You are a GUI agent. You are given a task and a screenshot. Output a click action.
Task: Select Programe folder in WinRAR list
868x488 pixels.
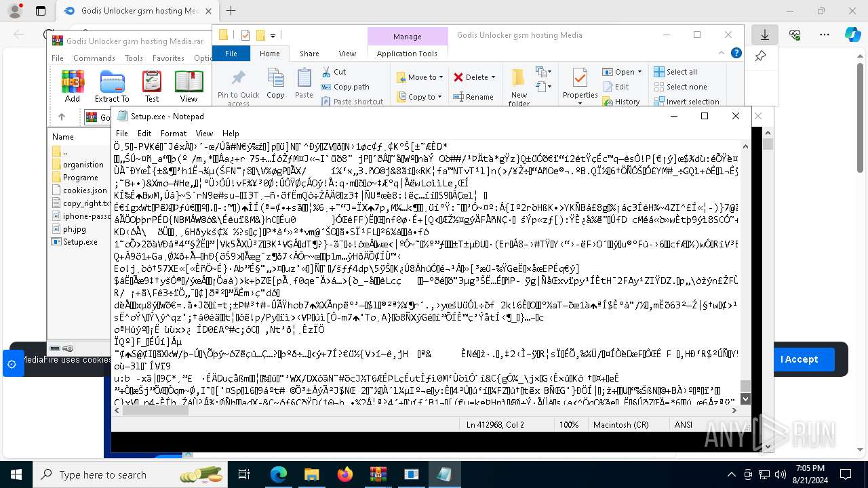point(75,178)
